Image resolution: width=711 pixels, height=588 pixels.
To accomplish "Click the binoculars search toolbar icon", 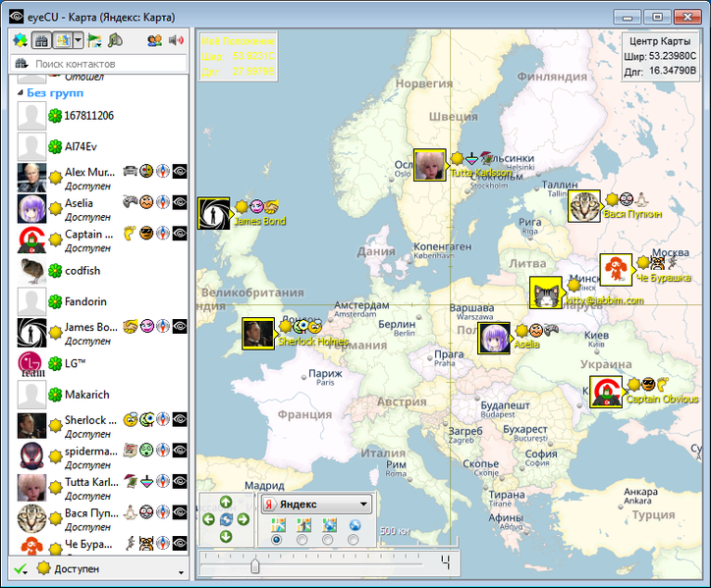I will 41,40.
